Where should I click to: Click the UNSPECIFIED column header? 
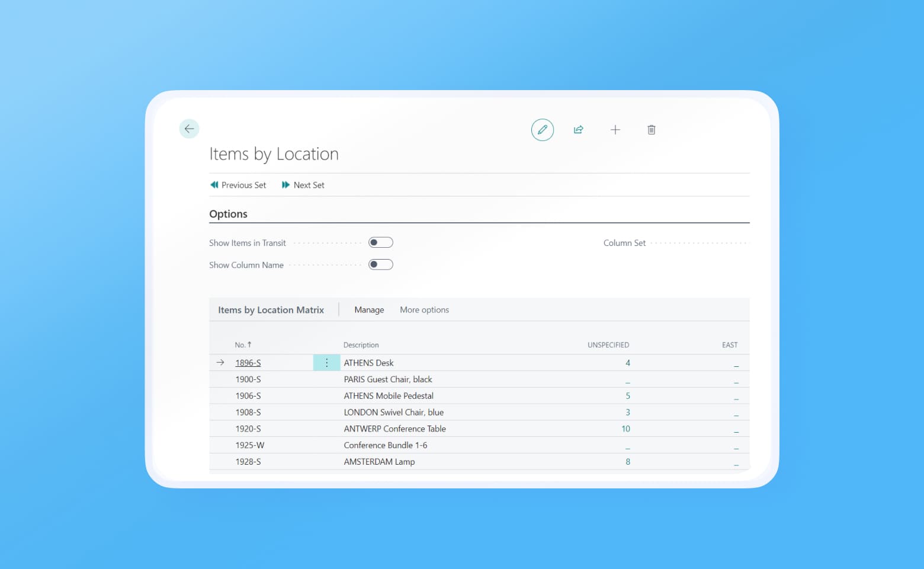pos(608,345)
